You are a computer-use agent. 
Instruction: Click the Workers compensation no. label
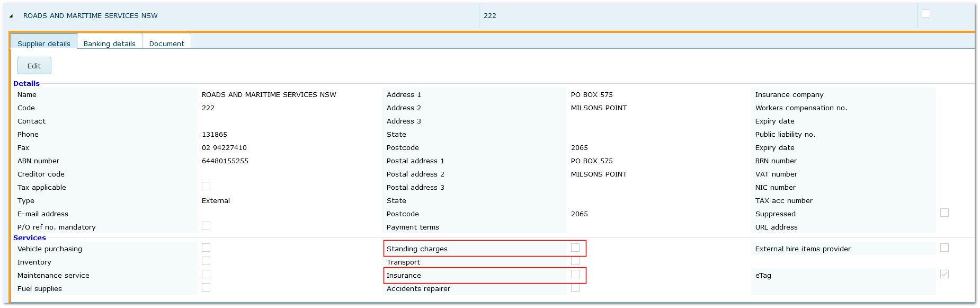801,108
